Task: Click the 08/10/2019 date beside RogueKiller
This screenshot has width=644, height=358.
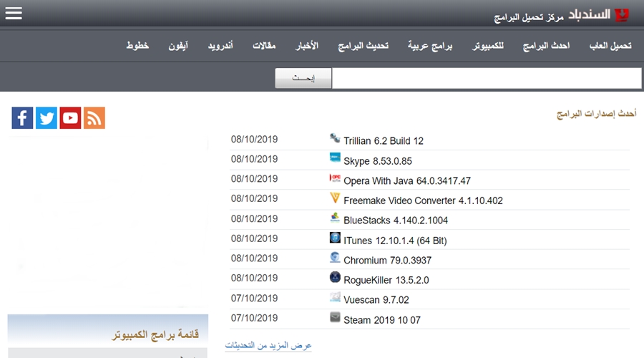Action: pyautogui.click(x=254, y=279)
